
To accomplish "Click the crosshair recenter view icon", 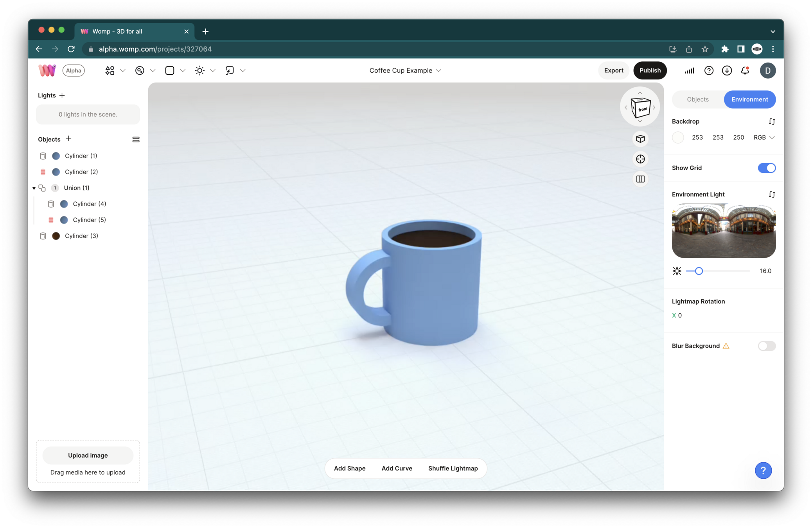I will click(x=640, y=159).
